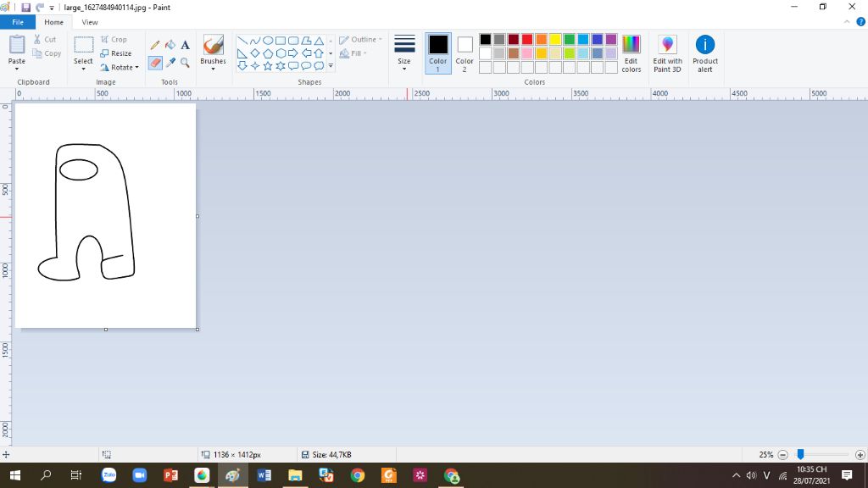This screenshot has height=488, width=868.
Task: Pick the green color swatch
Action: click(x=569, y=39)
